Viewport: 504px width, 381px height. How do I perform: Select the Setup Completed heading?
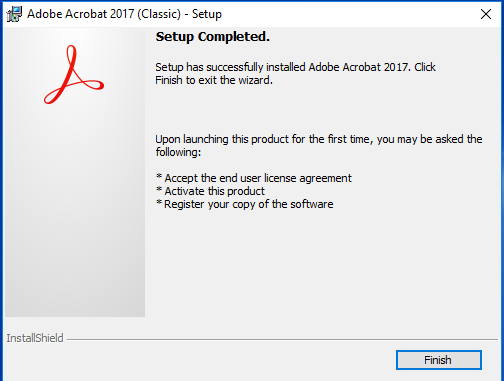pos(212,37)
